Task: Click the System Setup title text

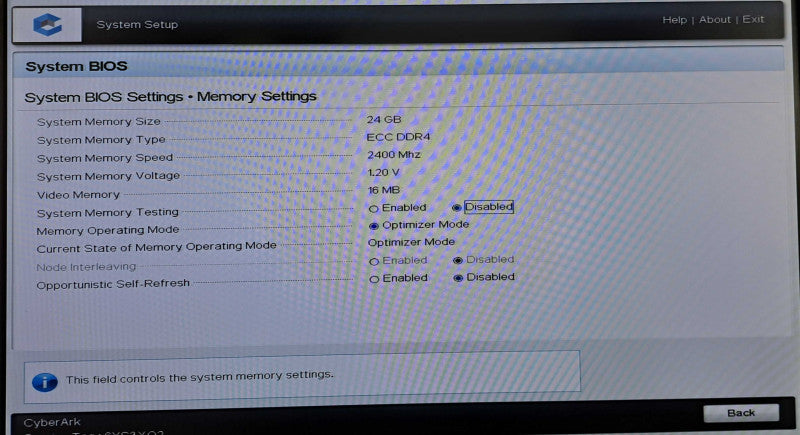Action: [137, 24]
